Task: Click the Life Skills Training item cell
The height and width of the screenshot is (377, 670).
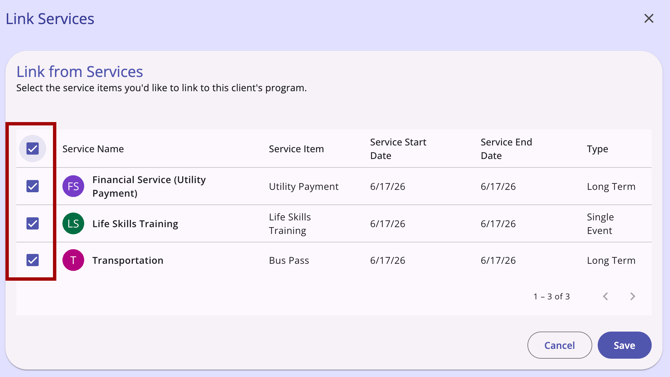Action: [x=290, y=224]
